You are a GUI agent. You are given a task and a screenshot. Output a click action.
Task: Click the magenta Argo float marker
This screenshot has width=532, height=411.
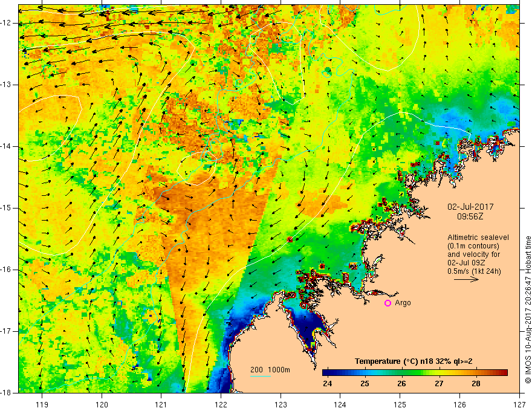[x=388, y=303]
